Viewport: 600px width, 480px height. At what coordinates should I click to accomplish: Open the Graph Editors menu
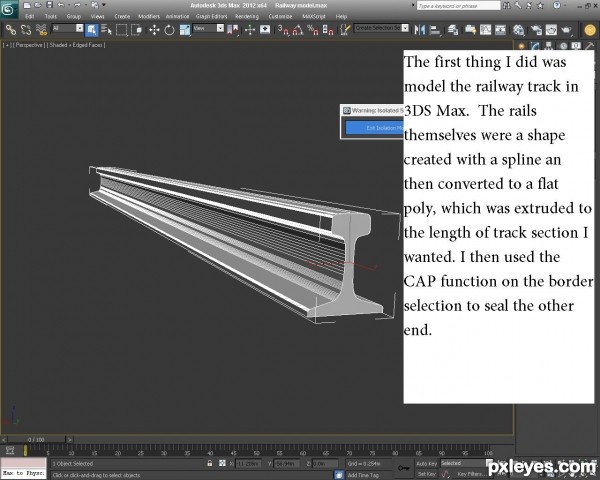point(211,16)
